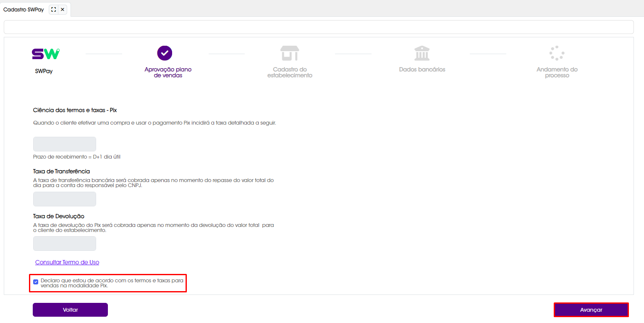
Task: Click the Aprovação plano de vendas step label
Action: [x=168, y=73]
